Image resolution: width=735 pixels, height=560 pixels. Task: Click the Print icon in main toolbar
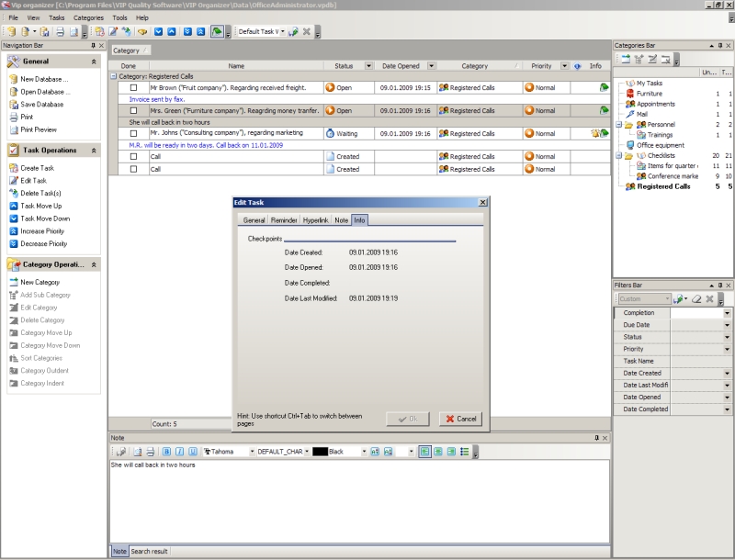[60, 32]
